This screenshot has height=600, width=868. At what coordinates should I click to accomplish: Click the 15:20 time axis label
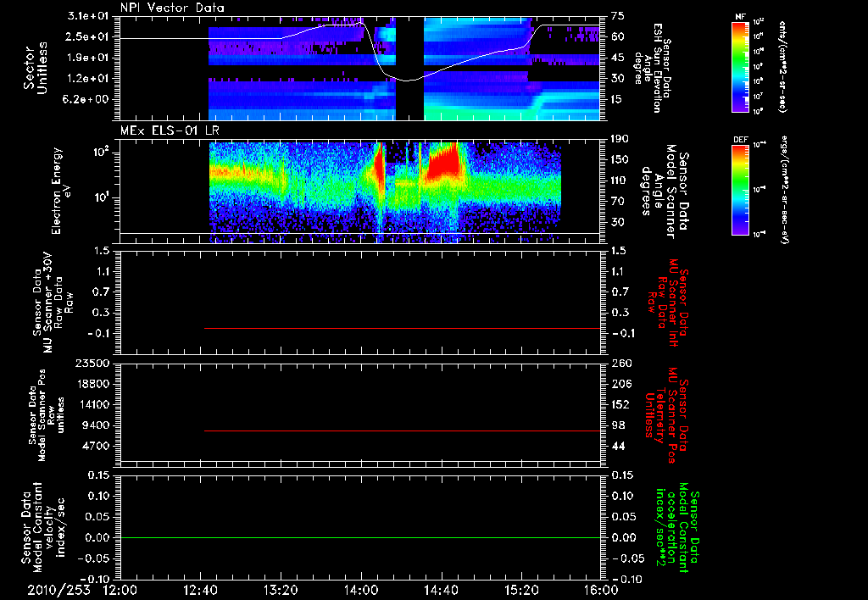tap(521, 590)
